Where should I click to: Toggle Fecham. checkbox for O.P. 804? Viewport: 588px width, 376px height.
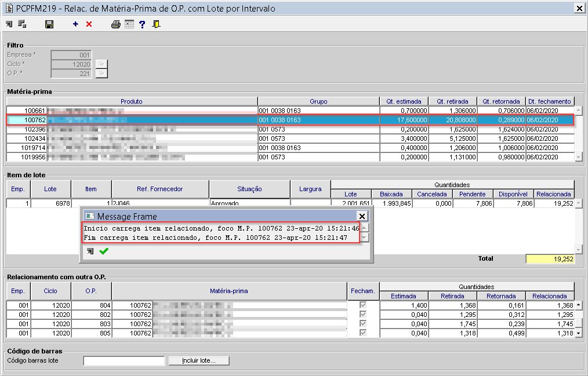tap(363, 305)
